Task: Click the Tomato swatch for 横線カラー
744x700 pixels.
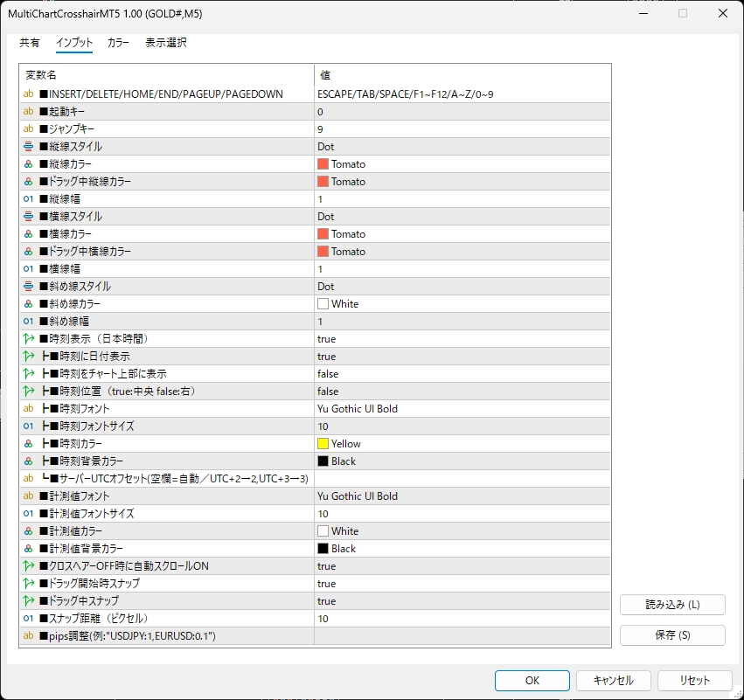Action: point(323,234)
